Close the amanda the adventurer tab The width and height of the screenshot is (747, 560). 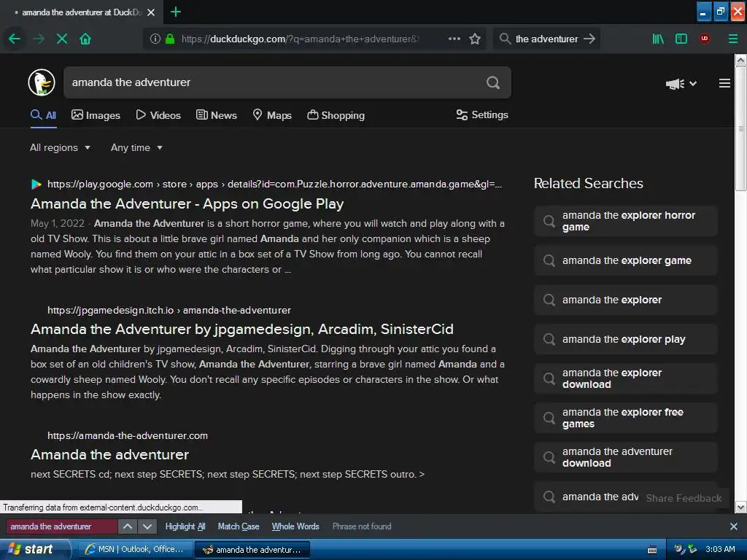tap(151, 12)
